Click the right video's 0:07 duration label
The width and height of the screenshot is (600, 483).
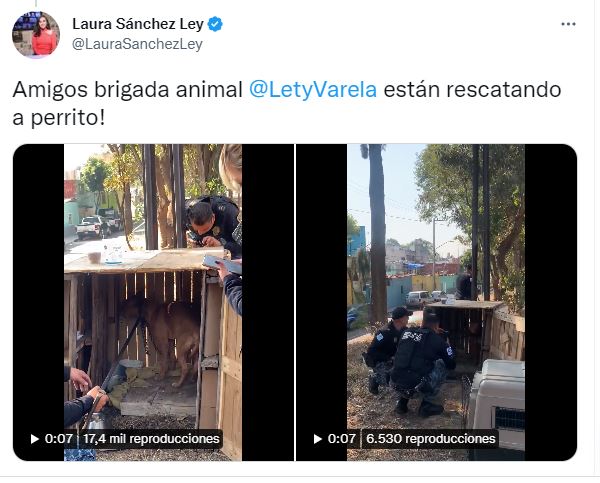[342, 439]
